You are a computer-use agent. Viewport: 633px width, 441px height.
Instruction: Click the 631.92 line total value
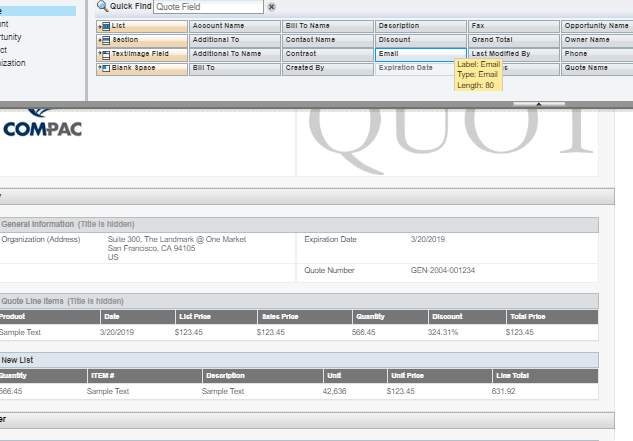(x=503, y=391)
